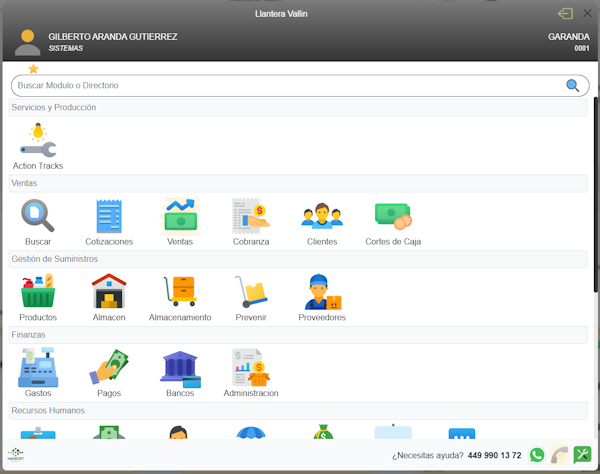Open the Clientes module
Viewport: 600px width, 474px height.
(x=322, y=217)
